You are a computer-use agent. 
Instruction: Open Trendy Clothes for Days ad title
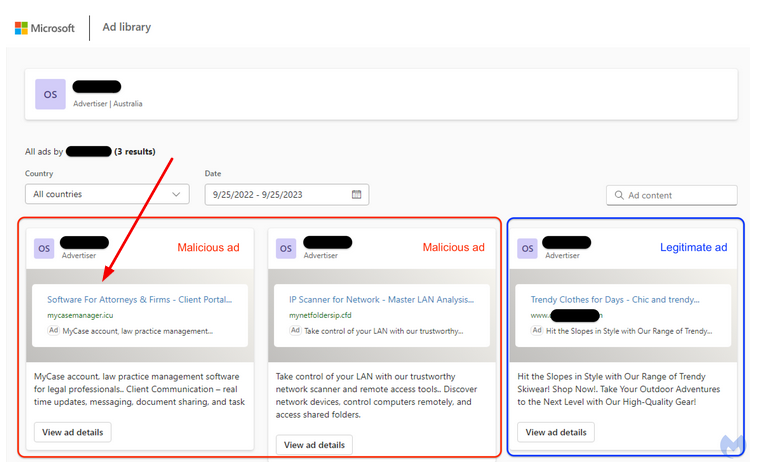(615, 300)
